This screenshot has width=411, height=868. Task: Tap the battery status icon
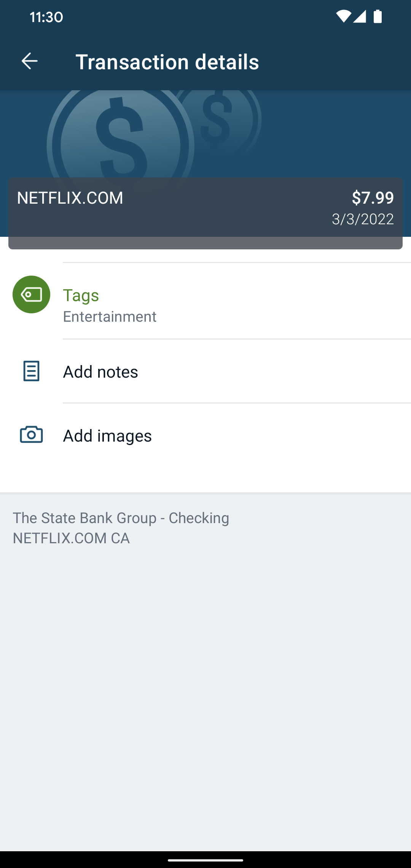(378, 17)
